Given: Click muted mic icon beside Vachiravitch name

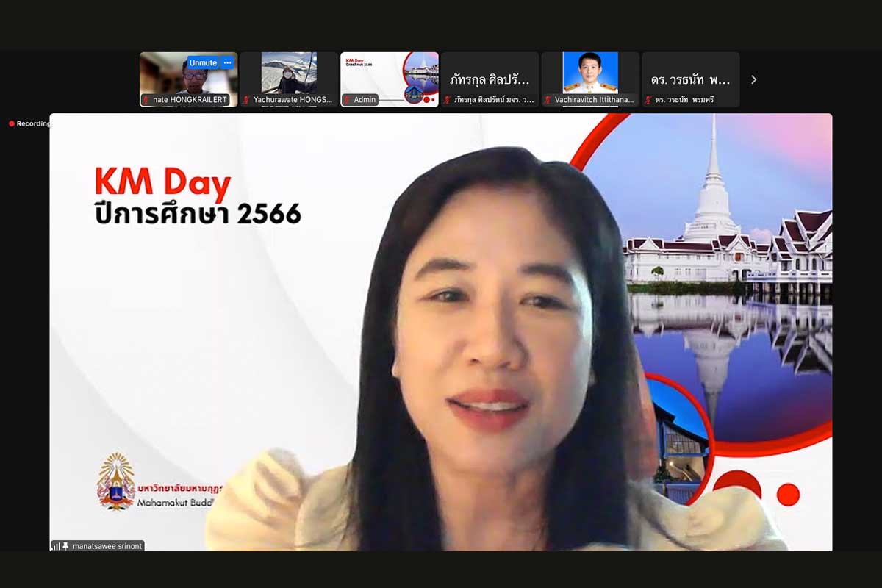Looking at the screenshot, I should [548, 100].
